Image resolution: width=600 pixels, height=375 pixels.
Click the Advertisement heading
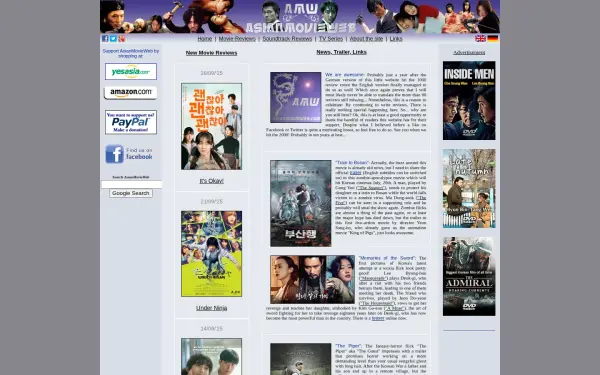tap(469, 52)
